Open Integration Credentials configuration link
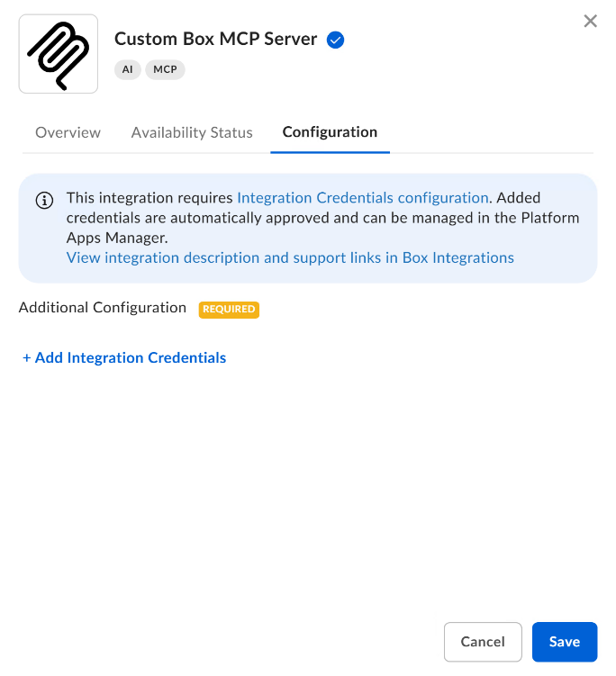Image resolution: width=616 pixels, height=676 pixels. click(363, 198)
